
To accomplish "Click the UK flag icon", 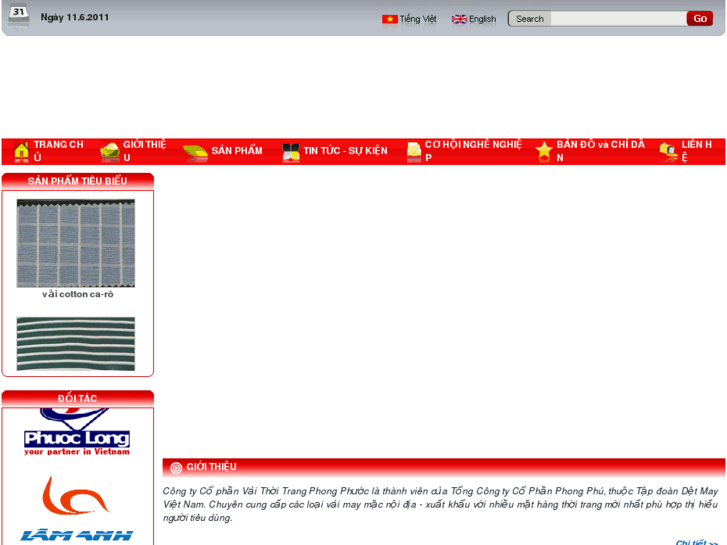I will pyautogui.click(x=459, y=19).
